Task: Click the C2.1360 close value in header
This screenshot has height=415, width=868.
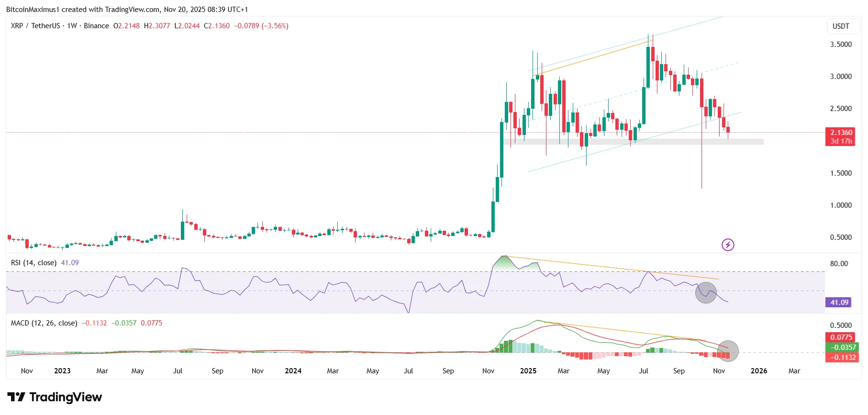Action: click(217, 26)
